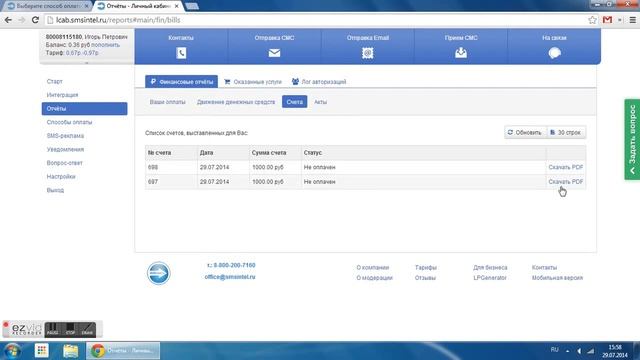Viewport: 640px width, 360px height.
Task: Open LPGenerator footer link
Action: [x=490, y=278]
